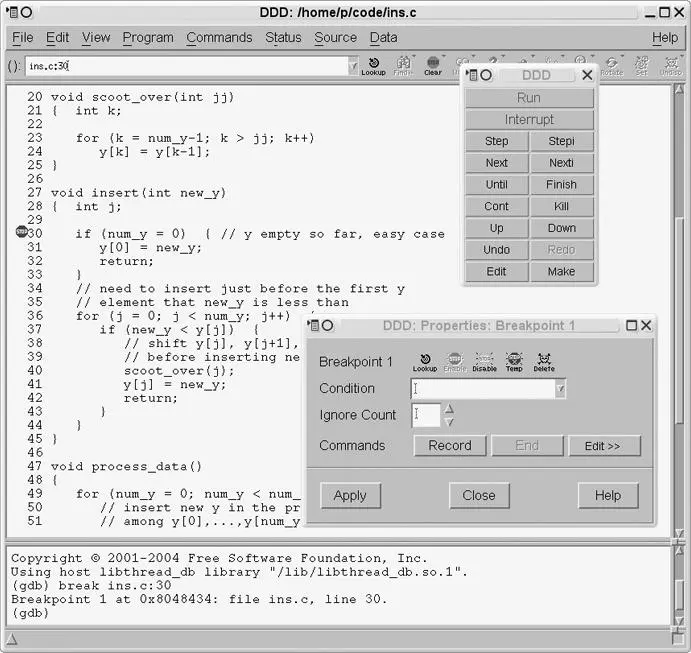This screenshot has height=653, width=691.
Task: Delete Breakpoint 1 using skull icon
Action: (544, 362)
